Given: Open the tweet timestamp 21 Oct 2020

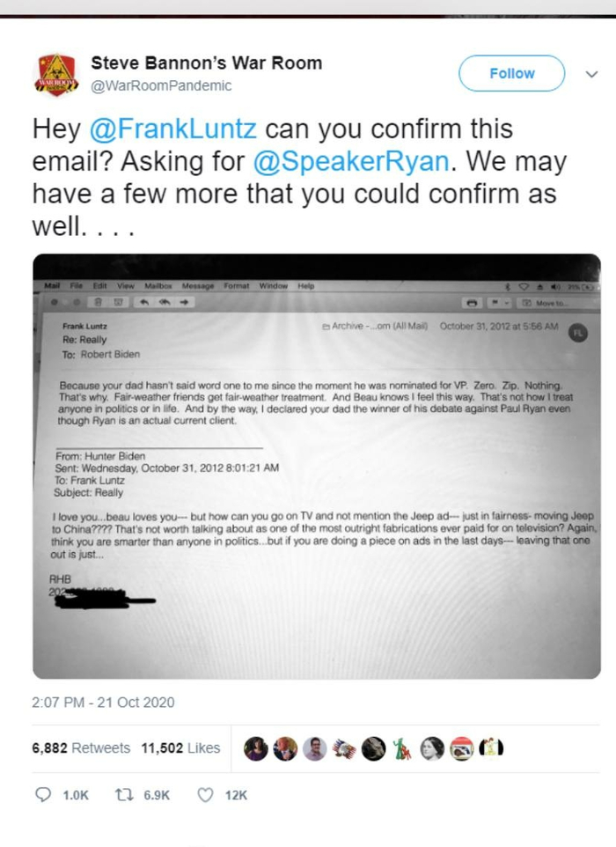Looking at the screenshot, I should tap(102, 703).
